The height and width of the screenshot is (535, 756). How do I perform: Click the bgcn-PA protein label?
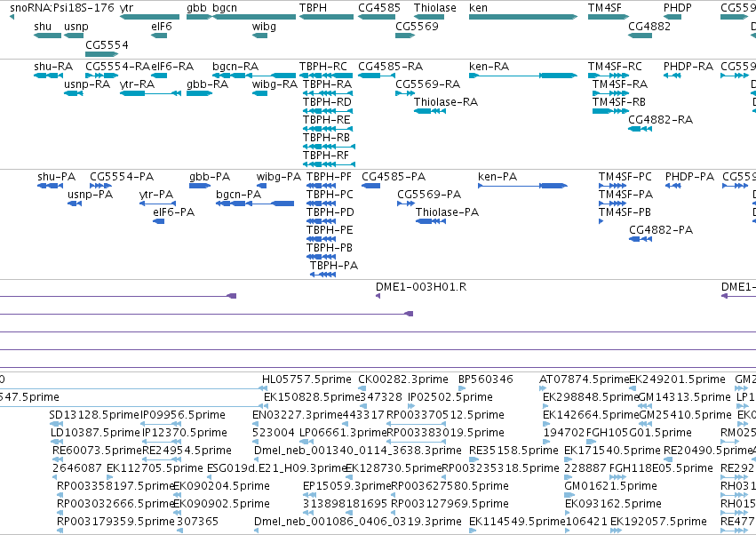click(x=239, y=195)
